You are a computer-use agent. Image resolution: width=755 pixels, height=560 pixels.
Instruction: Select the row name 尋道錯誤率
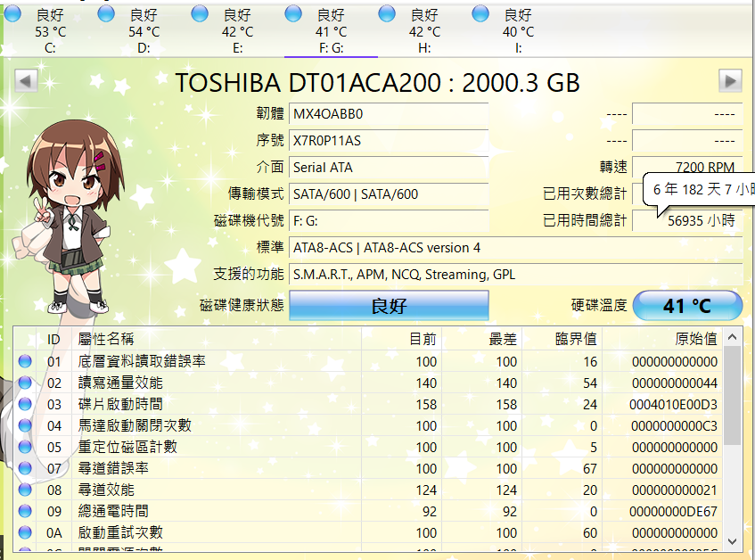tap(113, 468)
